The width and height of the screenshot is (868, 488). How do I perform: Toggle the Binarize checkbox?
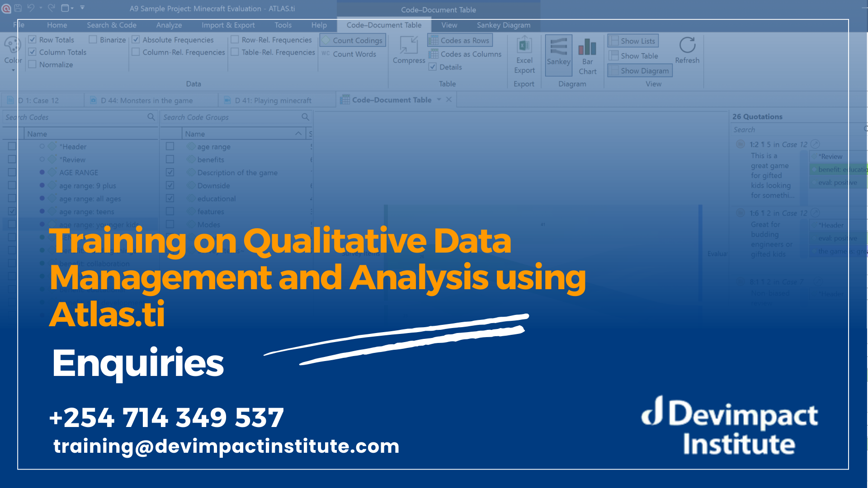[93, 39]
